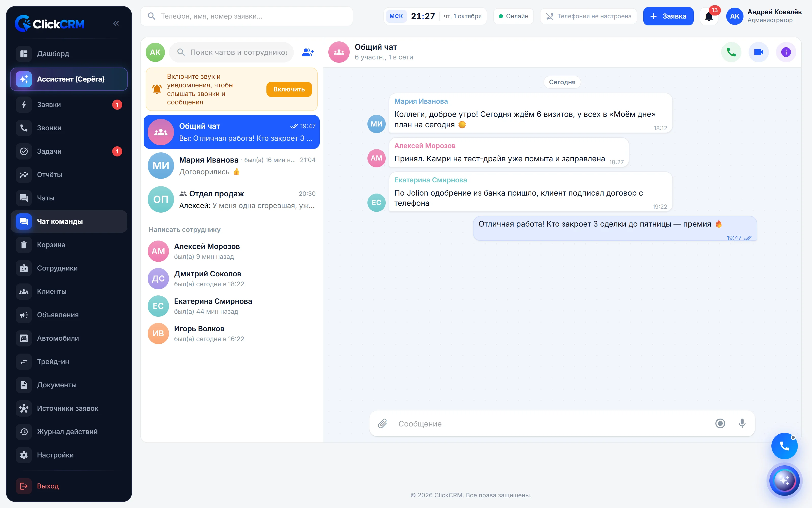
Task: Click the Чаты speech bubble icon
Action: (x=24, y=198)
